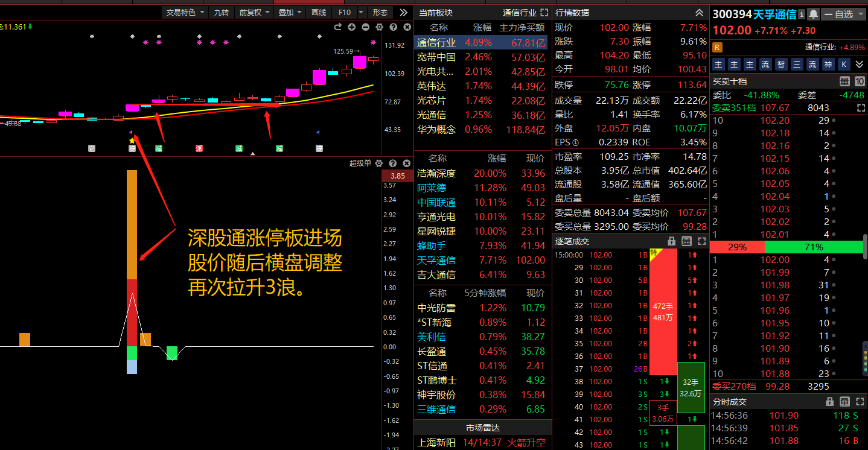This screenshot has height=450, width=868.
Task: Zoom in the K-line chart with plus icon
Action: [352, 27]
